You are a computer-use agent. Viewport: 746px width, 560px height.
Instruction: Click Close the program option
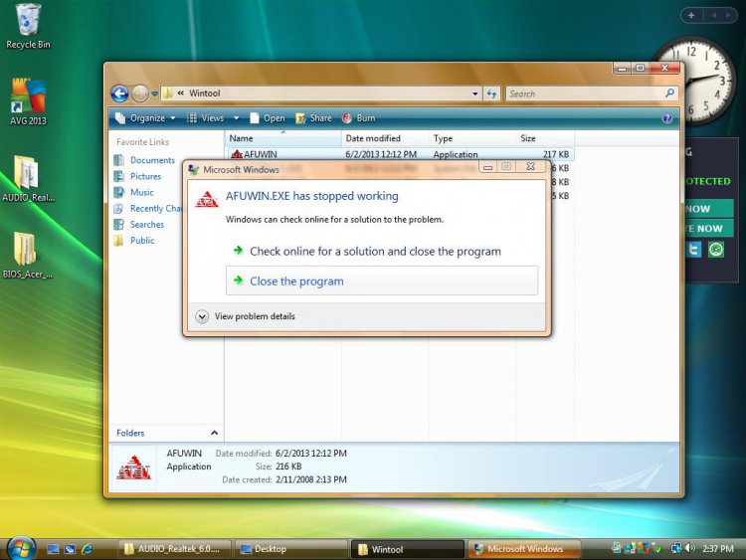click(x=382, y=280)
